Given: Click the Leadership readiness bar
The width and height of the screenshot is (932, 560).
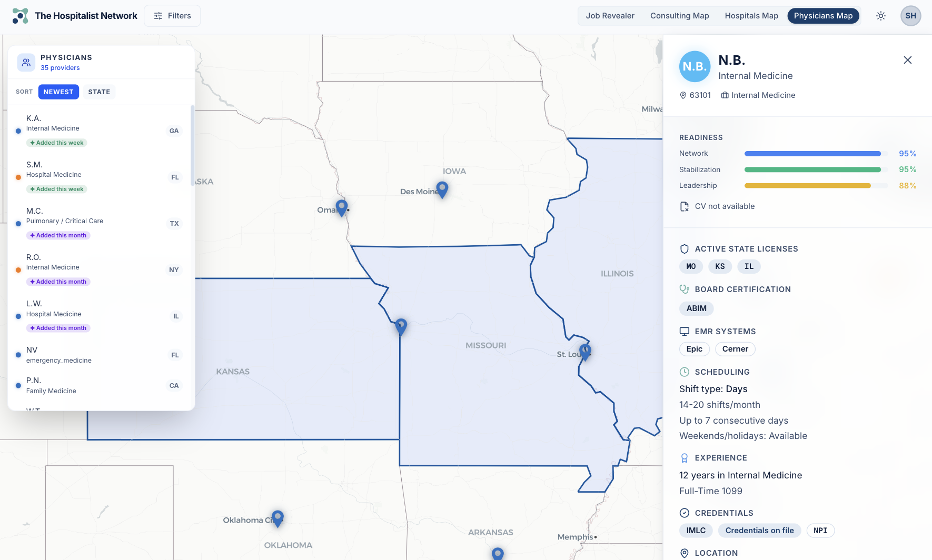Looking at the screenshot, I should (x=816, y=185).
